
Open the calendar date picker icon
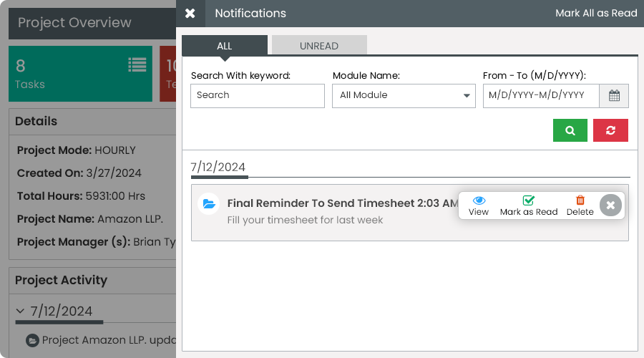(x=614, y=96)
